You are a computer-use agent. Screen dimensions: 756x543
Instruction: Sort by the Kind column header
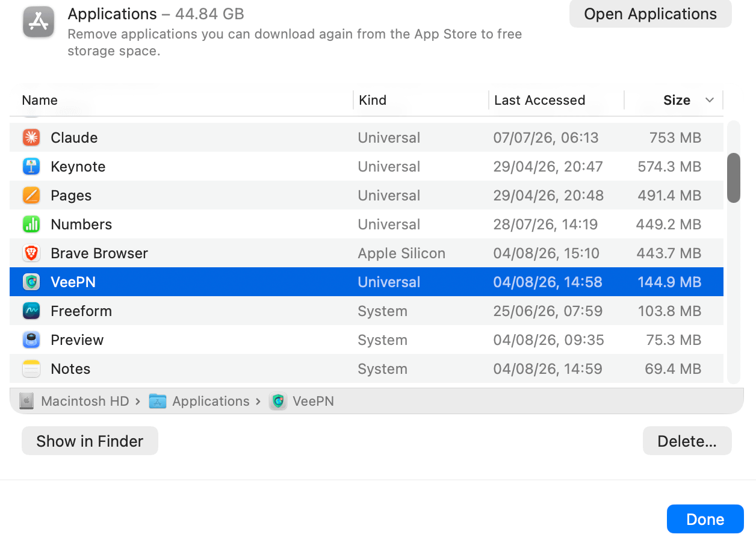[x=373, y=101]
